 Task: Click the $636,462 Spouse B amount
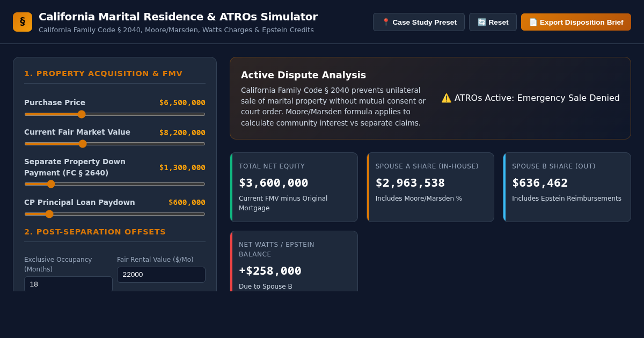click(540, 183)
